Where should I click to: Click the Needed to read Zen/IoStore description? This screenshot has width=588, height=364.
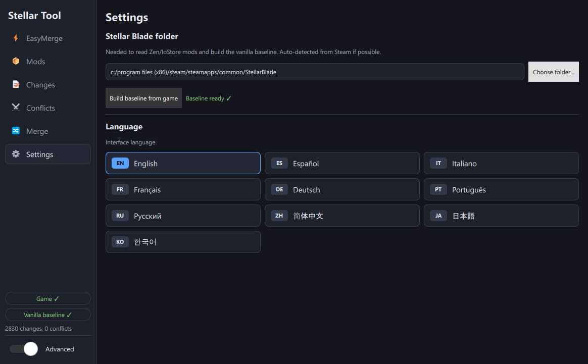tap(243, 51)
